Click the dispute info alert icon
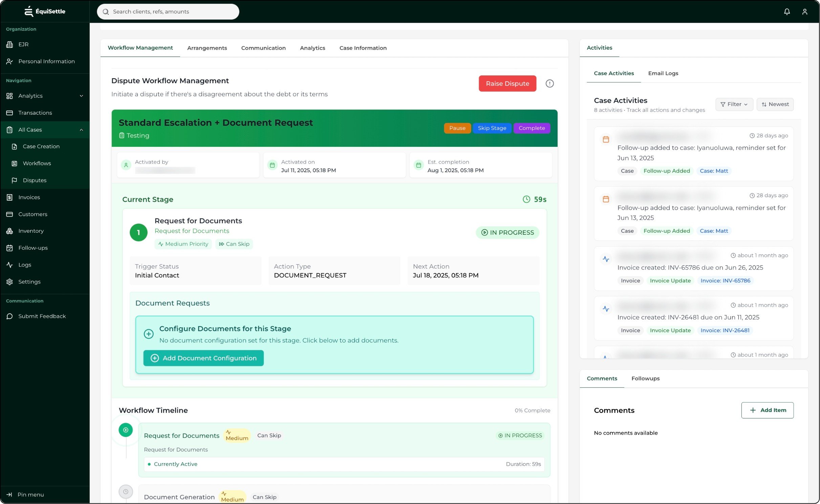The image size is (820, 504). (549, 84)
